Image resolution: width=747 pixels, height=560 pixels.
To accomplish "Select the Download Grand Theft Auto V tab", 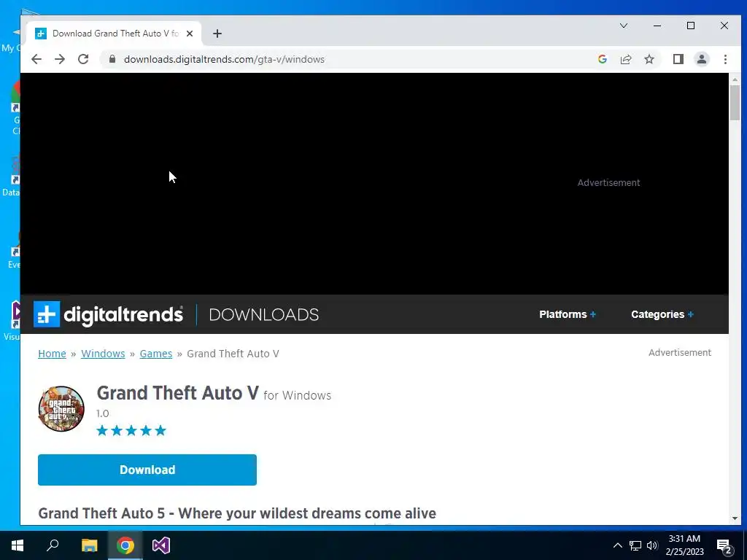I will coord(113,34).
